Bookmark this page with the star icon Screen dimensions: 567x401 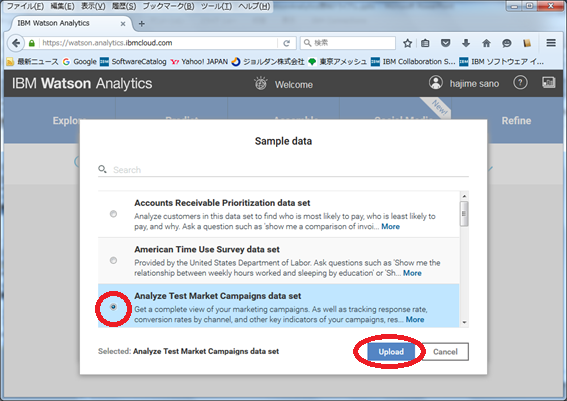408,43
